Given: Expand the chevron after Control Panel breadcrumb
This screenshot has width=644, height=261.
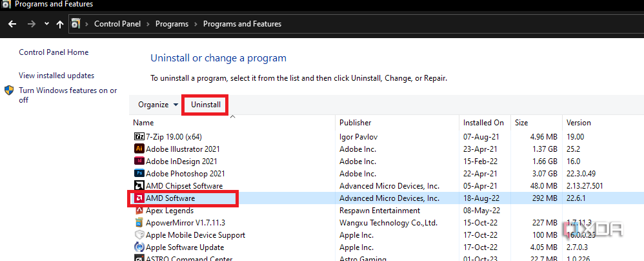Looking at the screenshot, I should point(148,25).
